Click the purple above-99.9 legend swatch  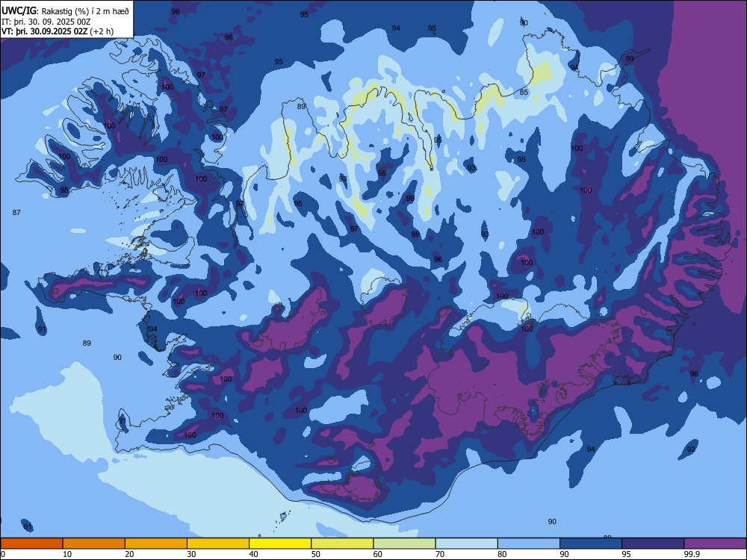[715, 544]
